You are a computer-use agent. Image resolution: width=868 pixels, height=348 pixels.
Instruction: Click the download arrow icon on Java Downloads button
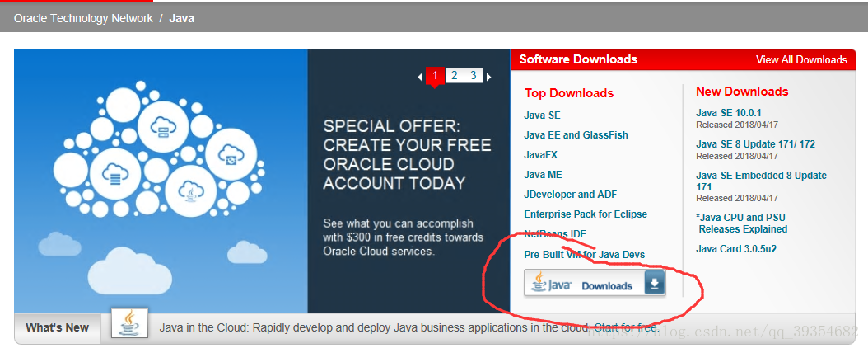(x=655, y=283)
